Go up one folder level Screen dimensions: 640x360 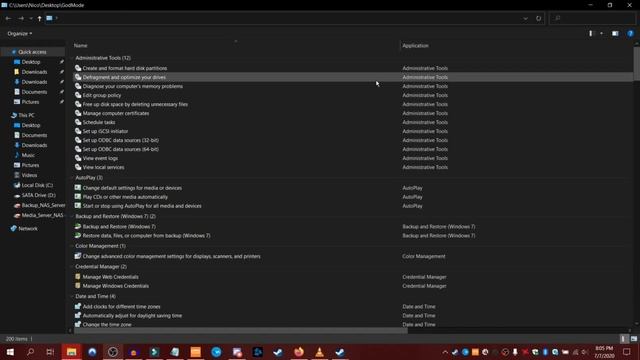pos(39,18)
